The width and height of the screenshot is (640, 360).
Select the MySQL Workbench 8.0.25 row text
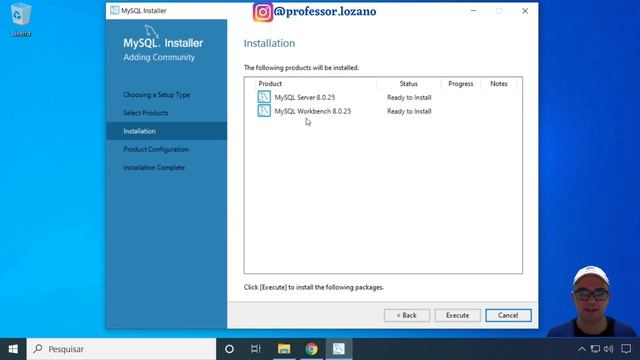click(313, 111)
